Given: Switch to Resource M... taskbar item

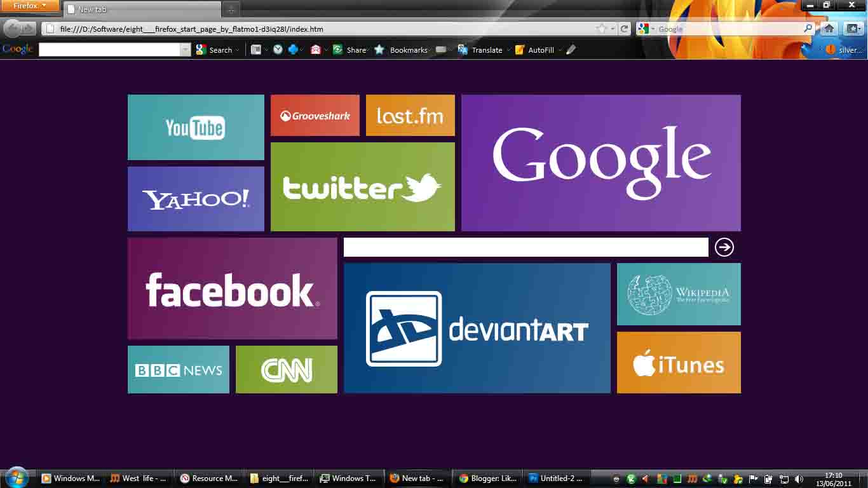Looking at the screenshot, I should click(x=209, y=478).
